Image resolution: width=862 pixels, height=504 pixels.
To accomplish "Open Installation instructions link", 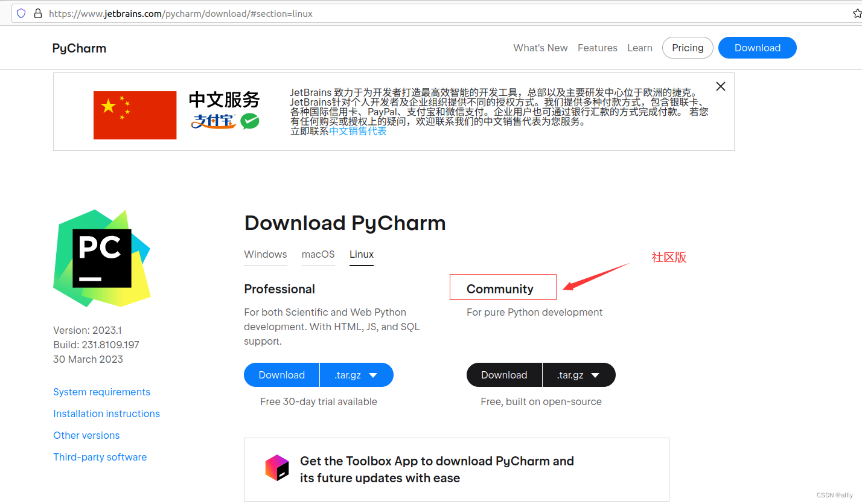I will click(x=106, y=413).
